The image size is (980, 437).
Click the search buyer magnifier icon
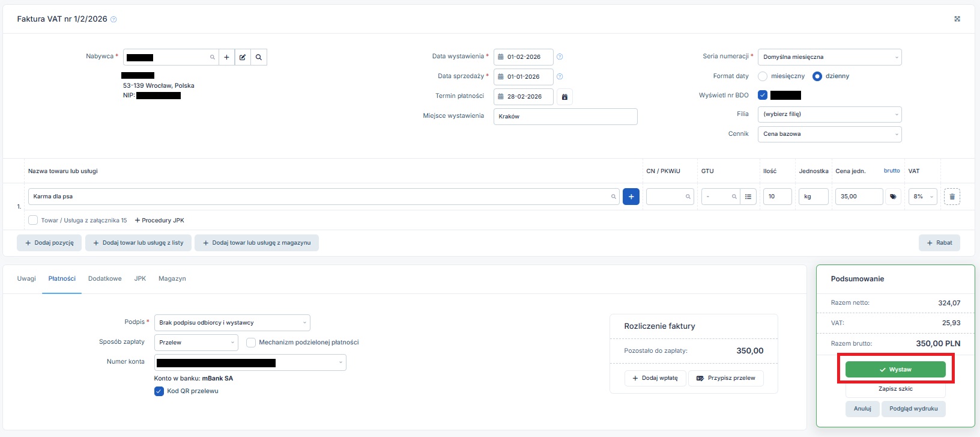(259, 57)
